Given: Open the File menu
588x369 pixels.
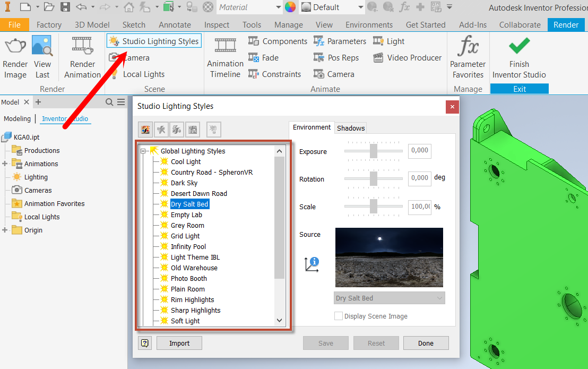Looking at the screenshot, I should coord(15,25).
